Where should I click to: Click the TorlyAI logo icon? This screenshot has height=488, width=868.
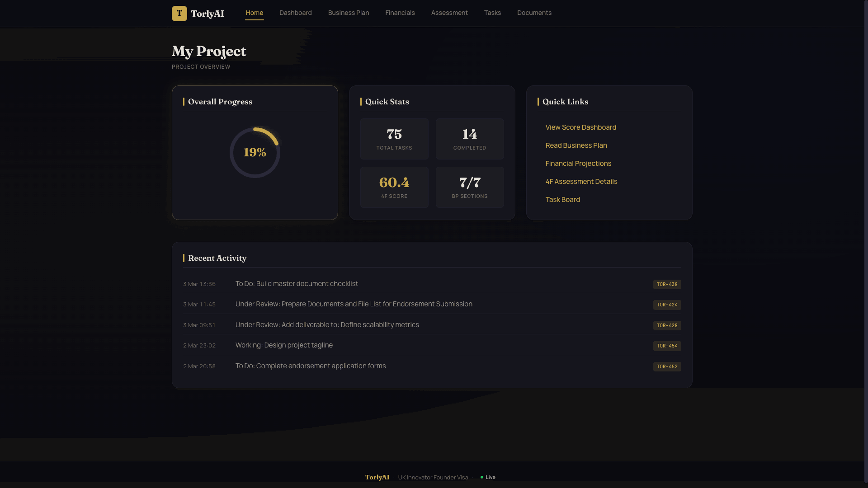point(179,13)
